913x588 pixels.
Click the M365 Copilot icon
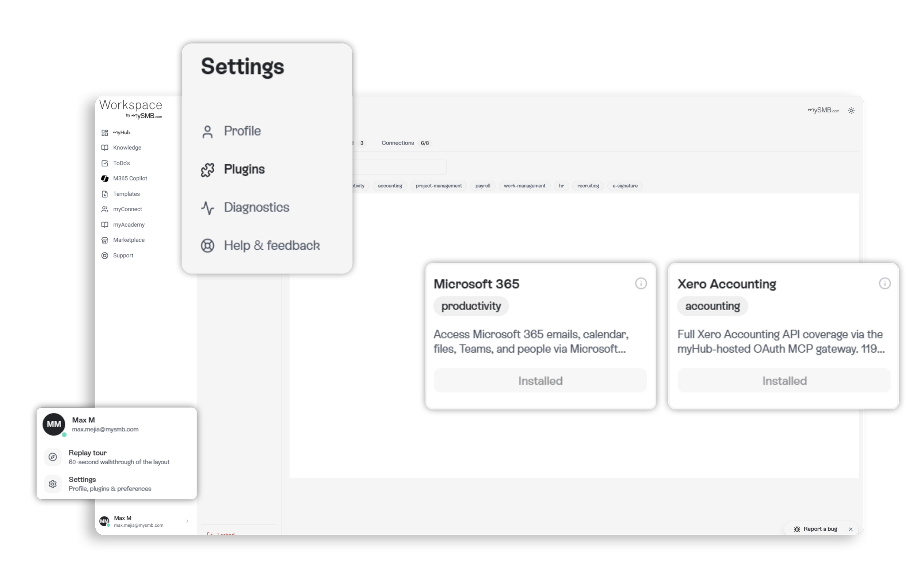pyautogui.click(x=105, y=179)
